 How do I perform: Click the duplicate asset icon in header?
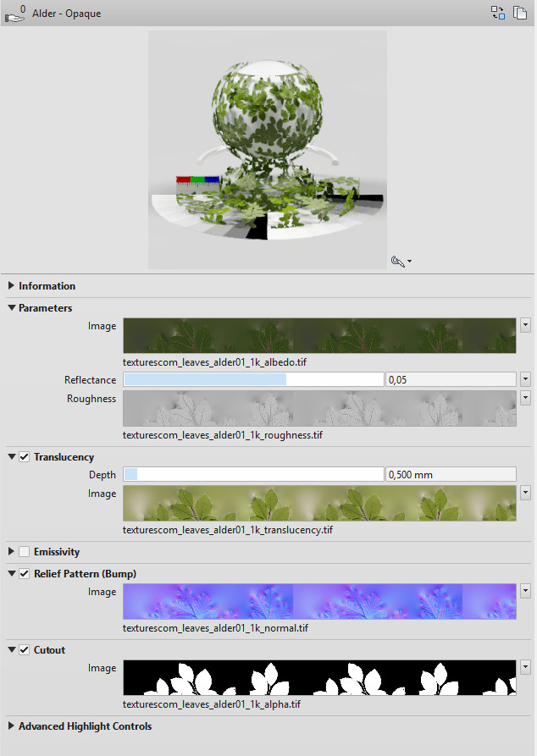point(519,13)
